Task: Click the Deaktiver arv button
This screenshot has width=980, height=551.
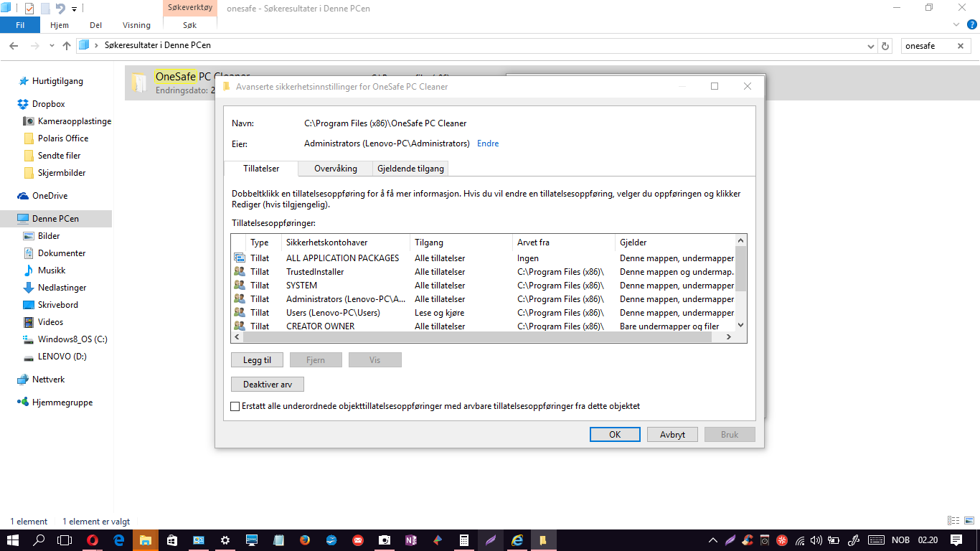Action: point(268,385)
